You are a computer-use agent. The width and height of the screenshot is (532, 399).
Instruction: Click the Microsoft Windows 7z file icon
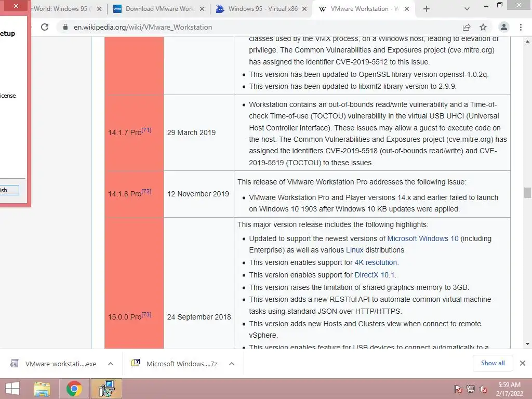pyautogui.click(x=136, y=363)
